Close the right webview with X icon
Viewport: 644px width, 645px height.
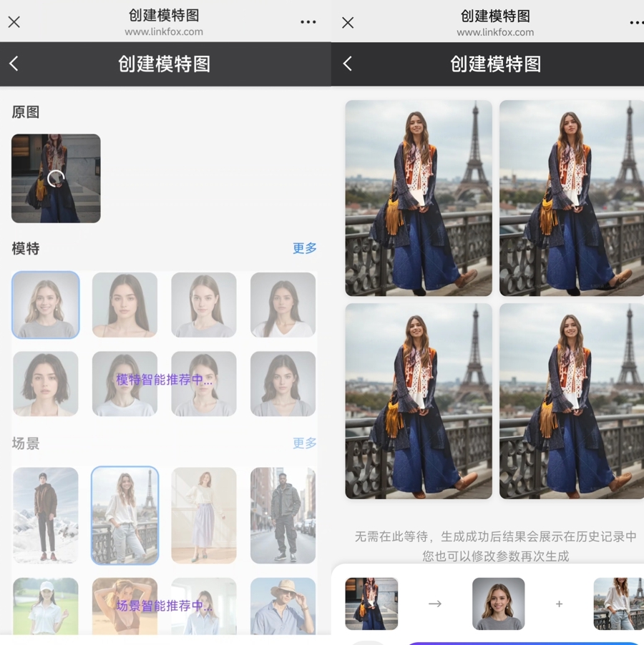pyautogui.click(x=348, y=22)
